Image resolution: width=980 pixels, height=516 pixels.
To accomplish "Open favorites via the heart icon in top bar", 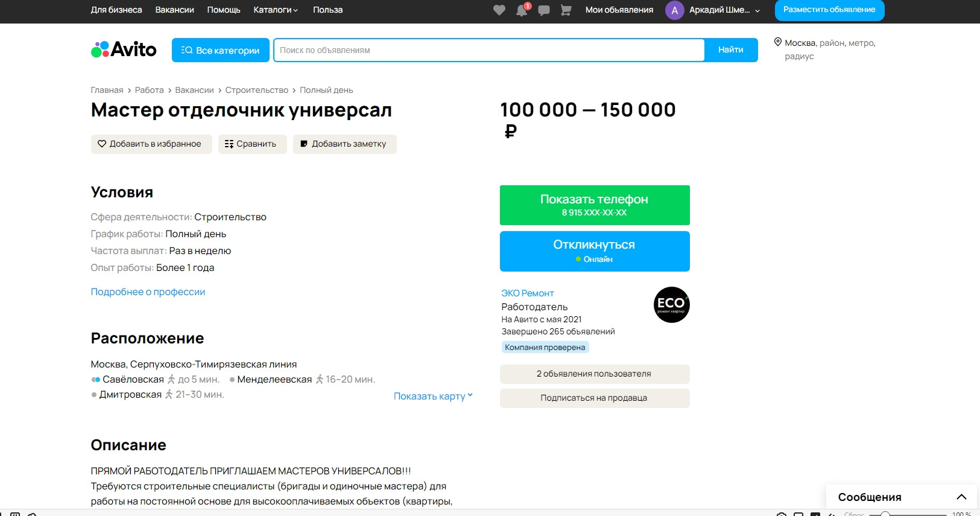I will pyautogui.click(x=499, y=10).
